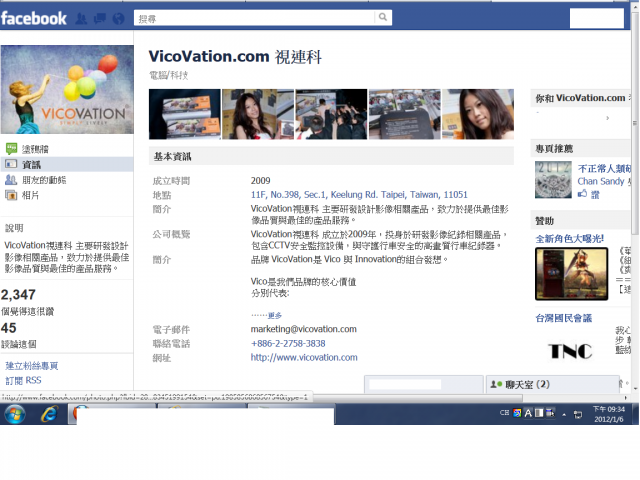This screenshot has height=480, width=640.
Task: Open the Windows Start button
Action: tap(15, 415)
